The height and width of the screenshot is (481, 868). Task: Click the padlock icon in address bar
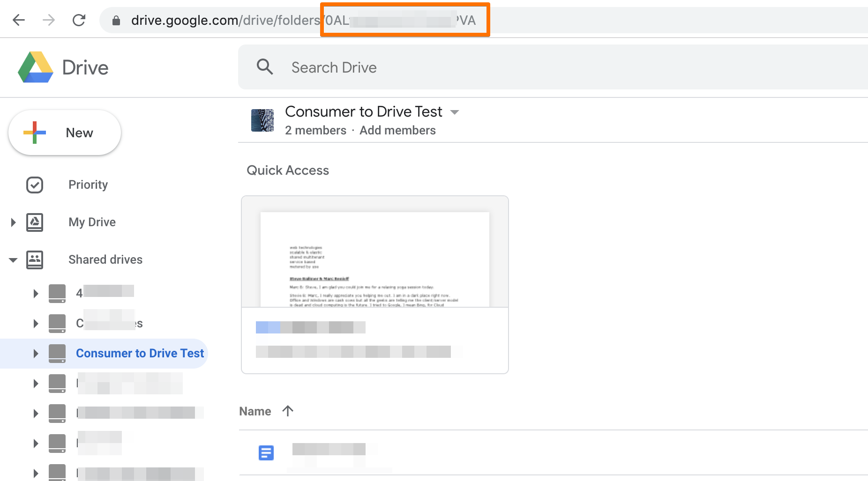116,21
